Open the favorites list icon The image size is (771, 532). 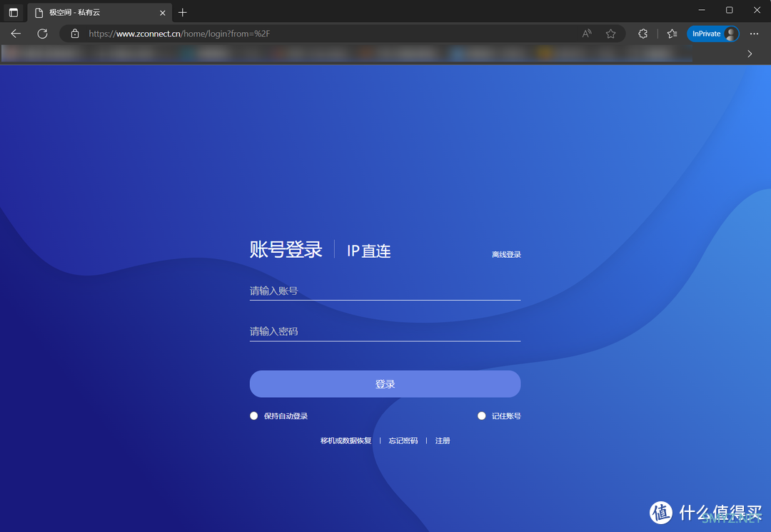[x=672, y=34]
